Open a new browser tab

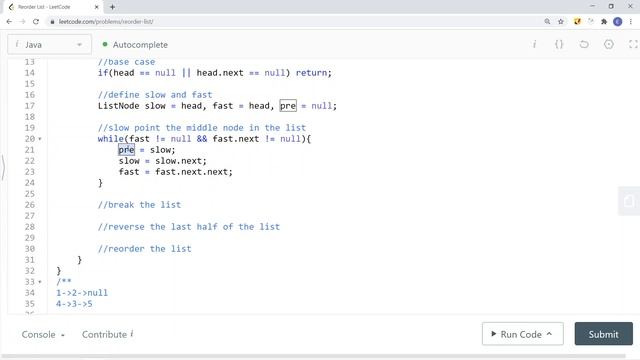112,7
